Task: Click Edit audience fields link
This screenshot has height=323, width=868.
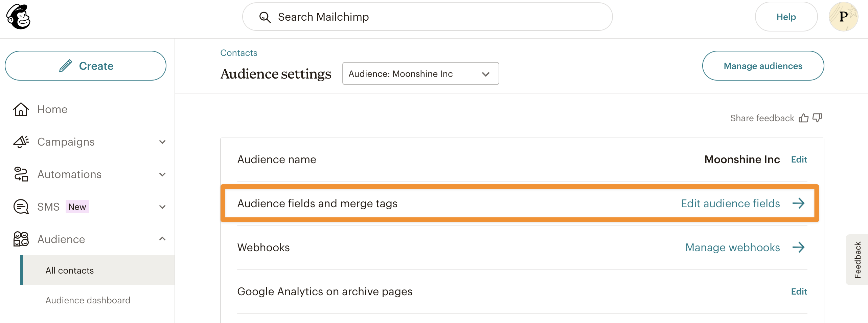Action: (x=730, y=203)
